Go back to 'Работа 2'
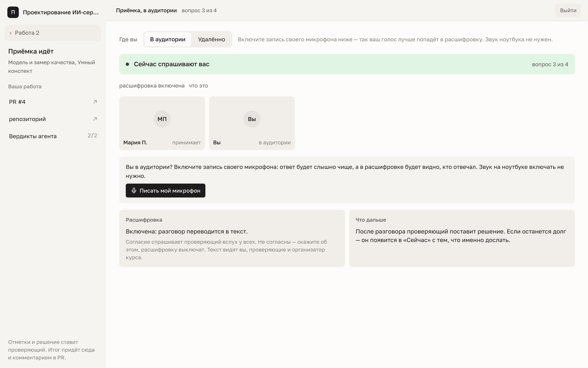The image size is (588, 368). (x=53, y=33)
